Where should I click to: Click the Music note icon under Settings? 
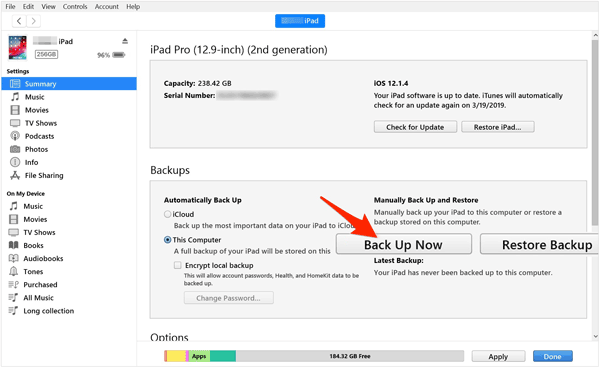tap(15, 97)
